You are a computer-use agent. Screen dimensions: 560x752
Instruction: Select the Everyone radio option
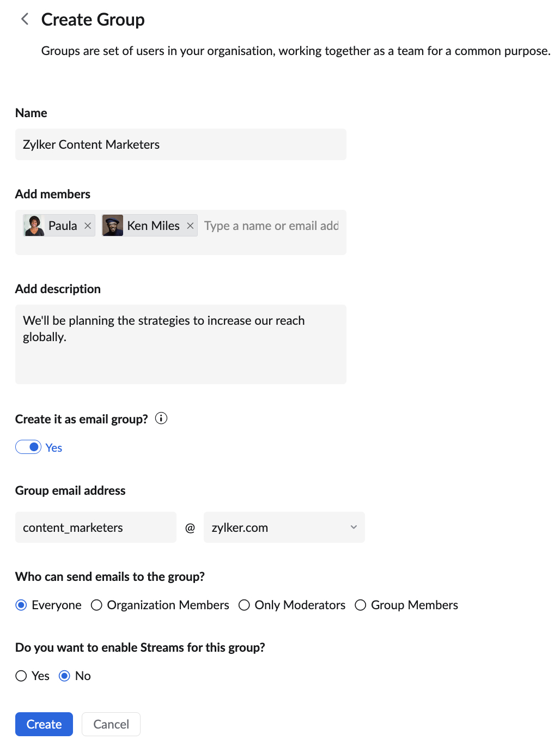tap(21, 605)
